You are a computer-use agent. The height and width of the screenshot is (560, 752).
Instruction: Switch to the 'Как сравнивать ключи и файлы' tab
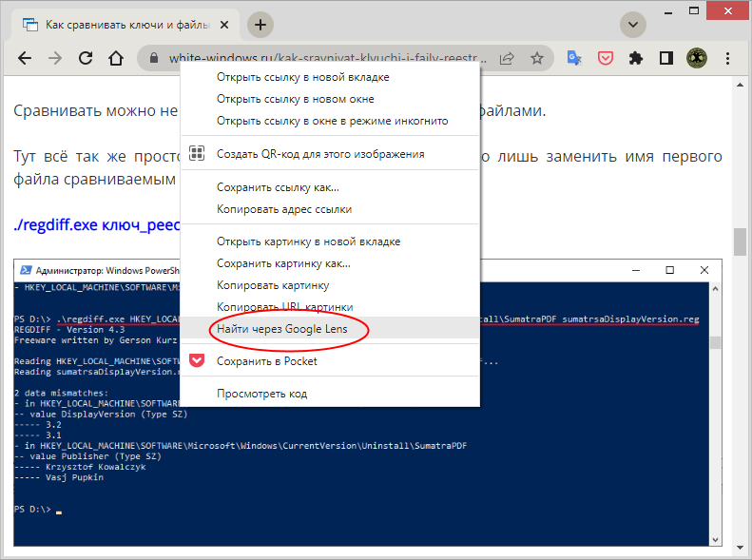[x=125, y=25]
